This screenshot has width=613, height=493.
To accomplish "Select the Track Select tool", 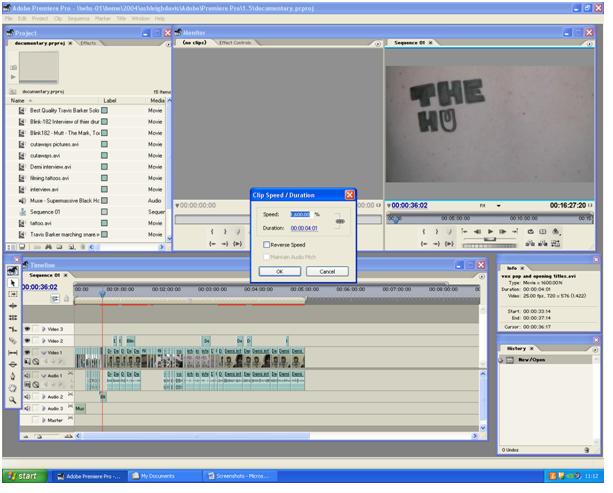I will 13,294.
